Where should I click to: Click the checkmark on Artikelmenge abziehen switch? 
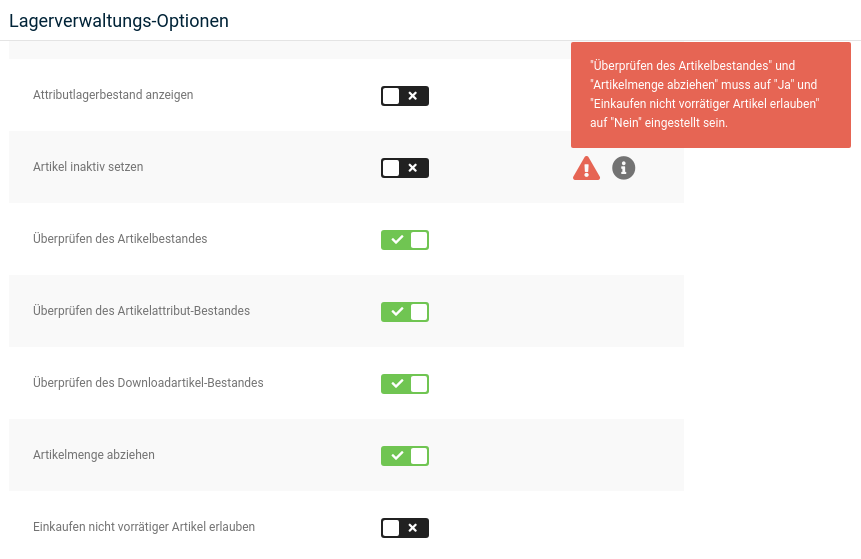[x=397, y=456]
